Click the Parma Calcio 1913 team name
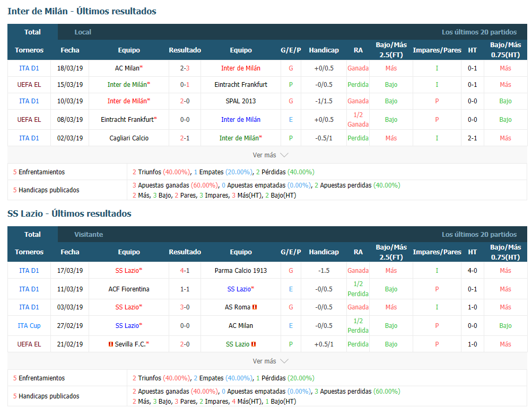Screen dimensions: 532x409 [x=241, y=270]
